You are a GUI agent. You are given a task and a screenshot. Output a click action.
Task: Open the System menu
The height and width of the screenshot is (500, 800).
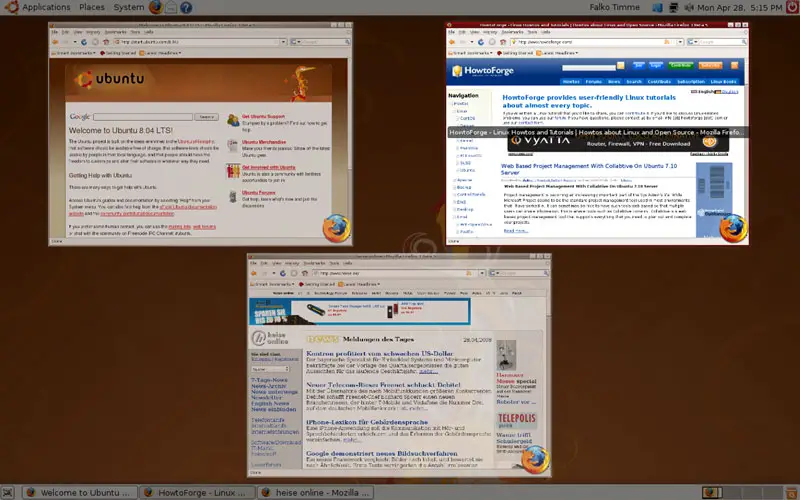[x=129, y=7]
